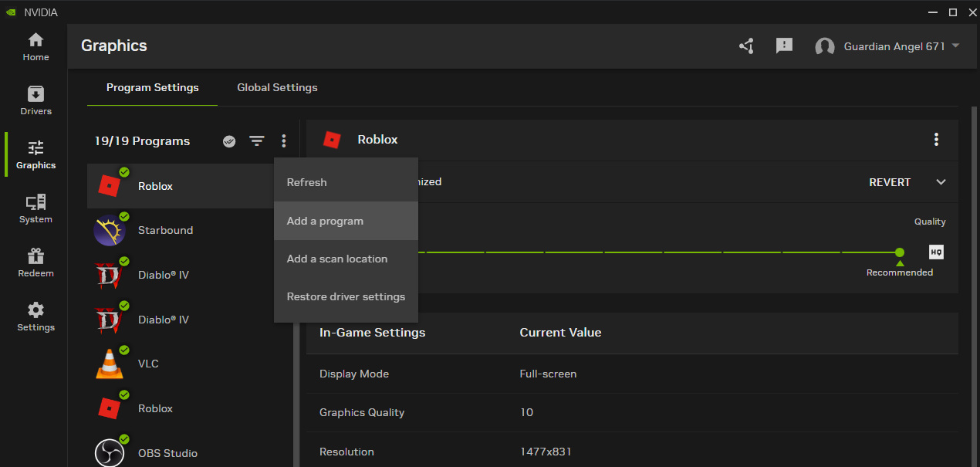Select the first Diablo IV entry icon

point(109,275)
